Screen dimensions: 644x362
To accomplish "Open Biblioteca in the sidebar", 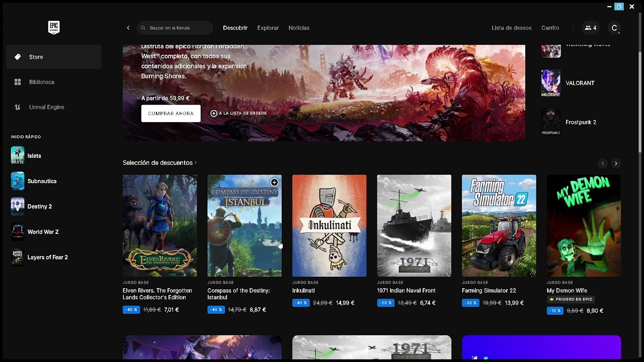I will pos(54,82).
